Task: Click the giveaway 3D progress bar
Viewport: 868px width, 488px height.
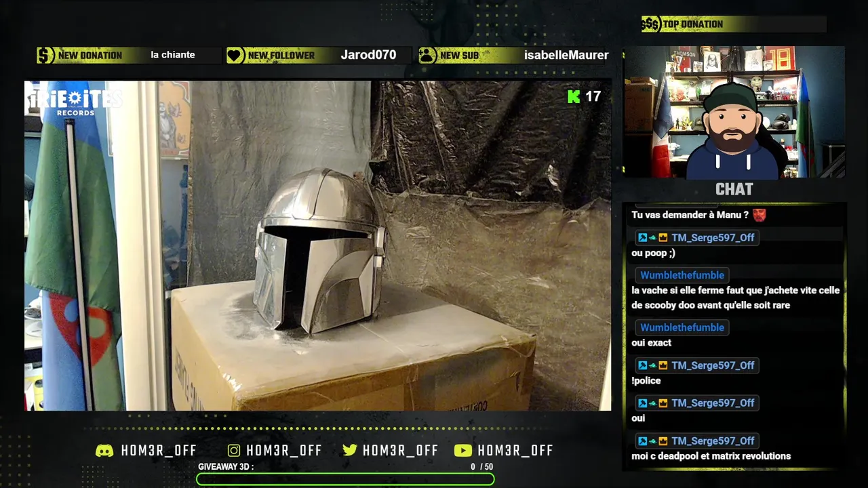Action: tap(345, 479)
